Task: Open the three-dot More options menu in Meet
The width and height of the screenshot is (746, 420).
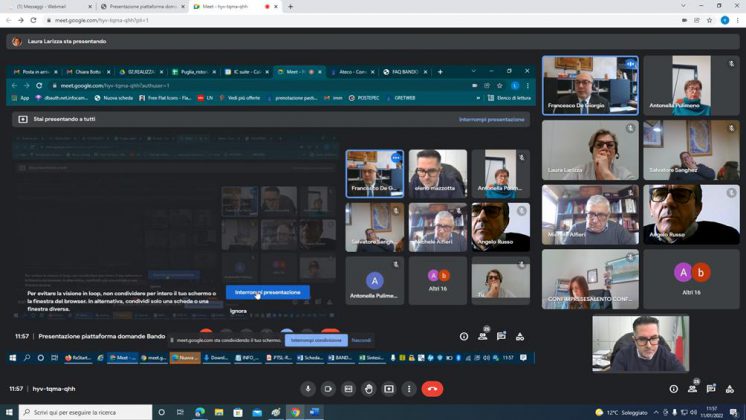Action: point(409,389)
